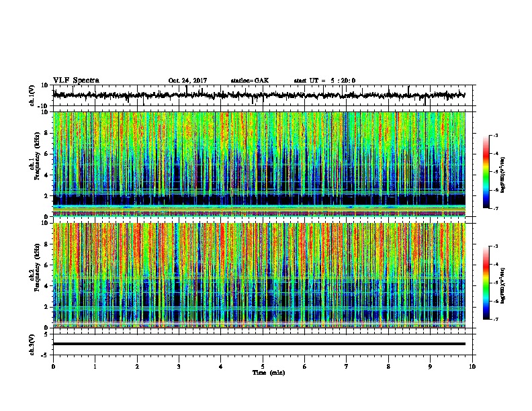This screenshot has height=411, width=532.
Task: Click the "8" kHz tick of ch.1 spectrogram
Action: 46,133
